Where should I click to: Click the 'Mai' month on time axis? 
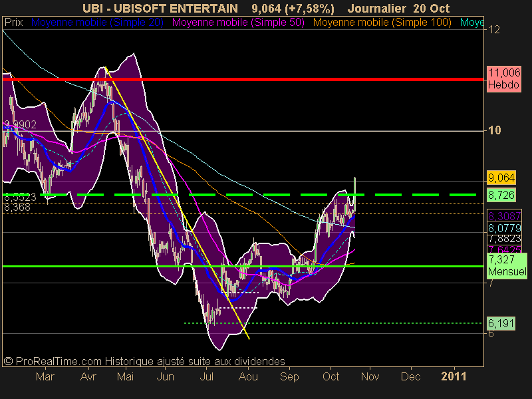pyautogui.click(x=125, y=376)
